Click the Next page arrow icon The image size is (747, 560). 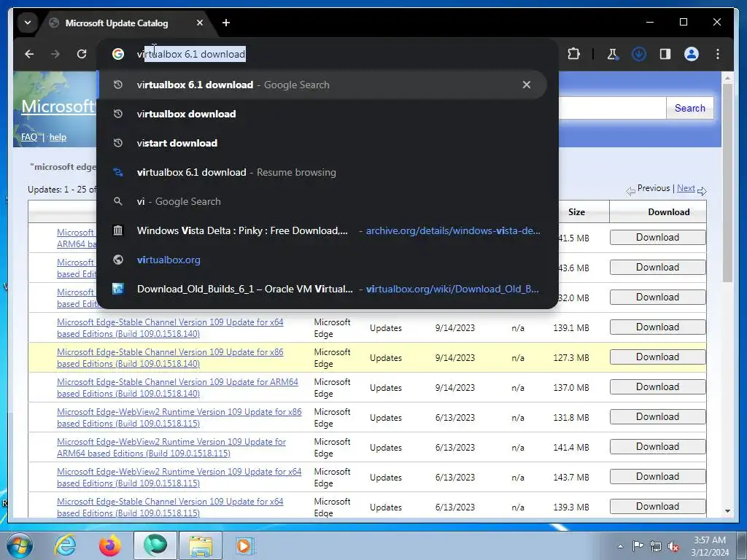coord(702,192)
